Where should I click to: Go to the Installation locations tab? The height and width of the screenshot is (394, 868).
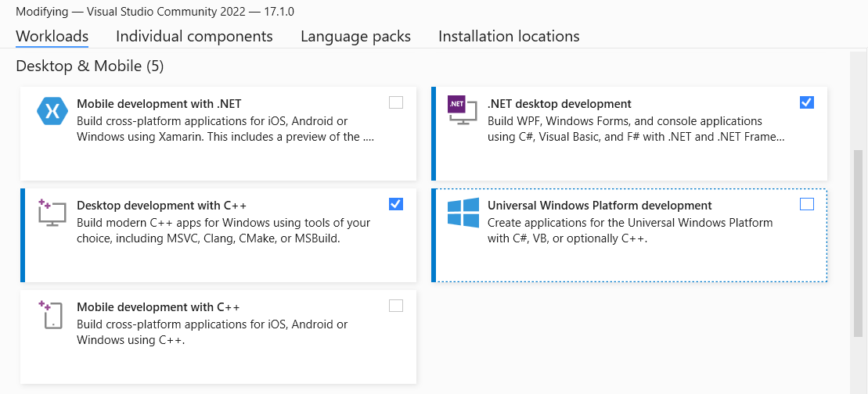click(509, 36)
